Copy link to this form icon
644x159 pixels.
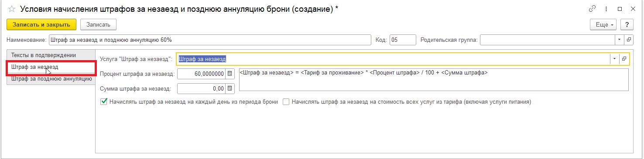592,9
